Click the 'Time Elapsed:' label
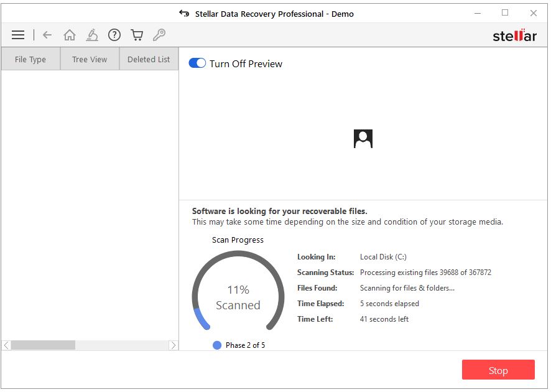551x392 pixels. pyautogui.click(x=320, y=304)
